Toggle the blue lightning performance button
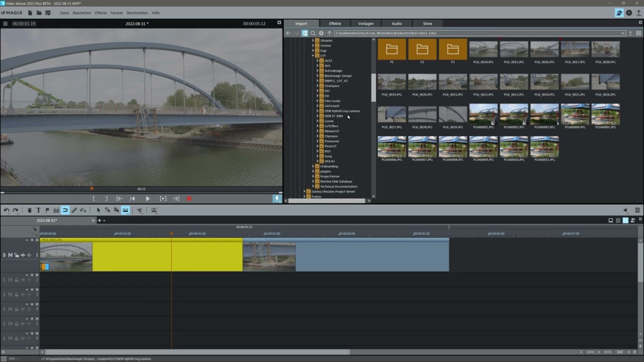Image resolution: width=644 pixels, height=362 pixels. (x=277, y=199)
